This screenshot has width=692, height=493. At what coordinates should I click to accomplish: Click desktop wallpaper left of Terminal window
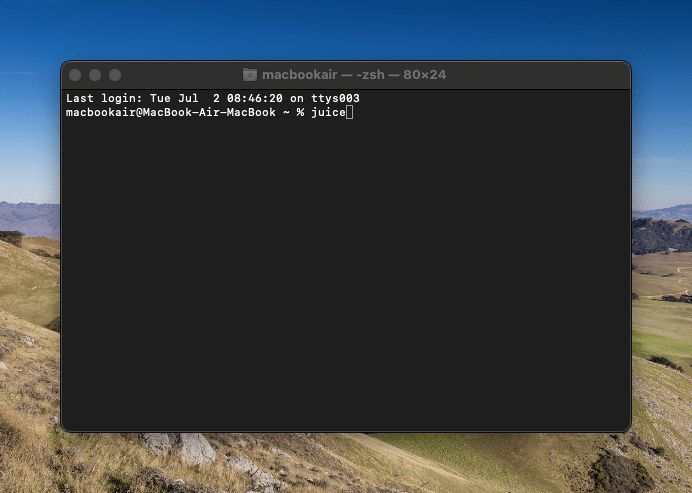[28, 300]
